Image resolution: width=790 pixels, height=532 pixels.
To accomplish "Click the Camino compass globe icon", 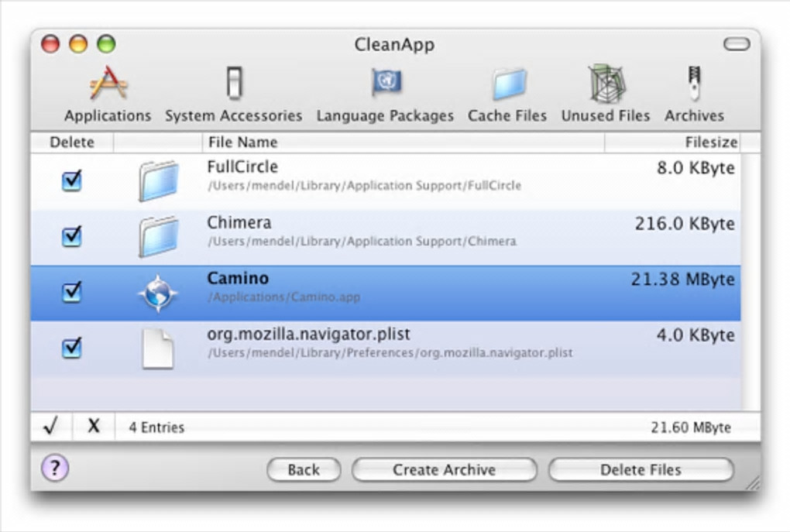I will tap(158, 293).
